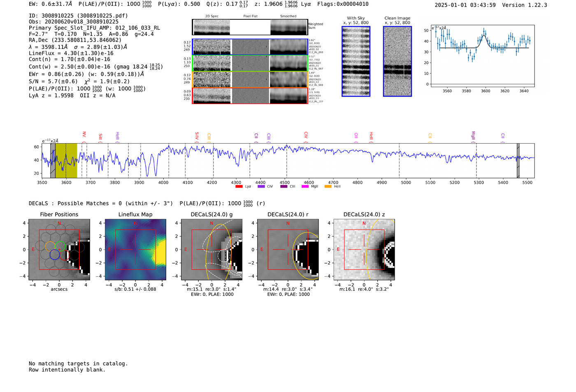This screenshot has width=576, height=392.
Task: Click the red-bordered 2D spectrum row
Action: click(250, 96)
